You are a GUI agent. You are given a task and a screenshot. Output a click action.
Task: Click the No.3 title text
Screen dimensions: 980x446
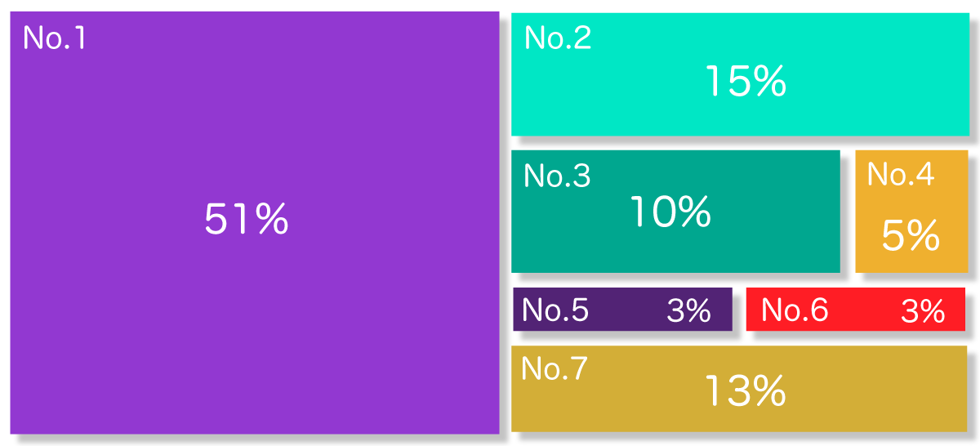557,176
